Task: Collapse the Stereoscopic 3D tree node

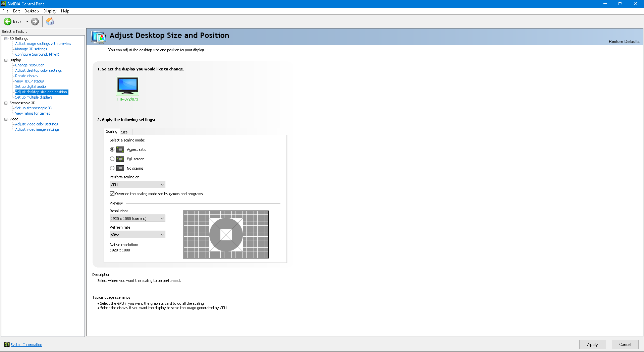Action: 6,103
